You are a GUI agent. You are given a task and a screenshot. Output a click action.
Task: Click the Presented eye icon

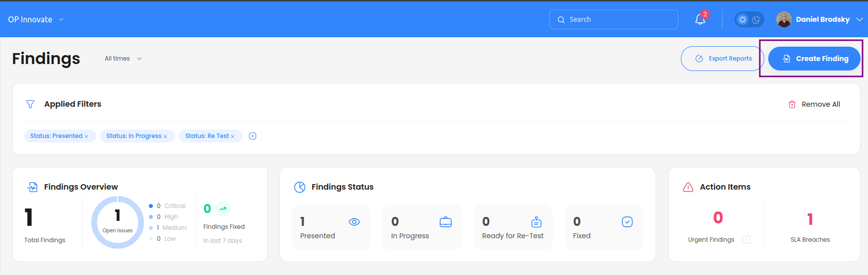pos(354,222)
